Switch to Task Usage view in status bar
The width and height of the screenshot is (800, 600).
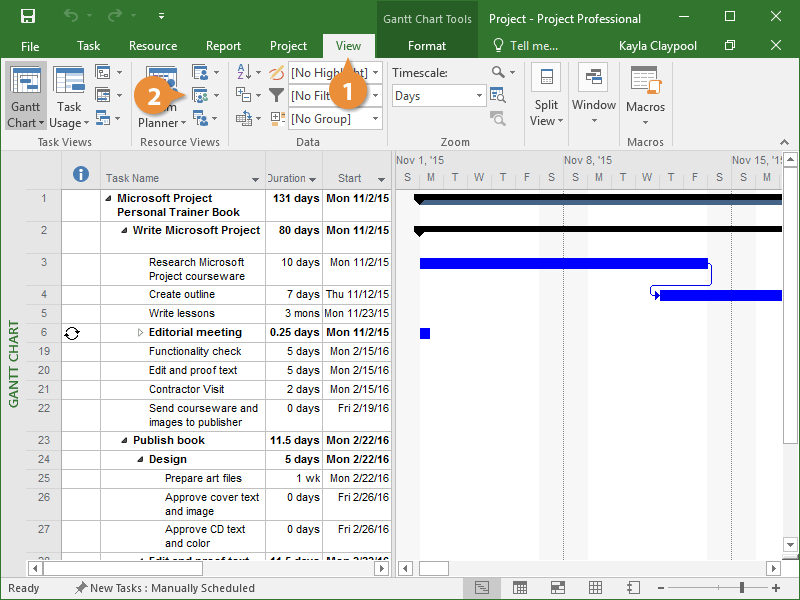point(520,588)
